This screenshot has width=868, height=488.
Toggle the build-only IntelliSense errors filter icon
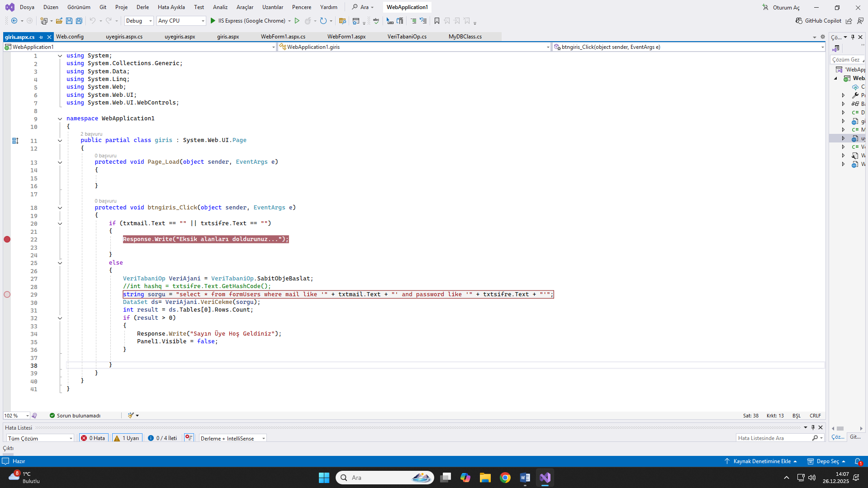189,438
